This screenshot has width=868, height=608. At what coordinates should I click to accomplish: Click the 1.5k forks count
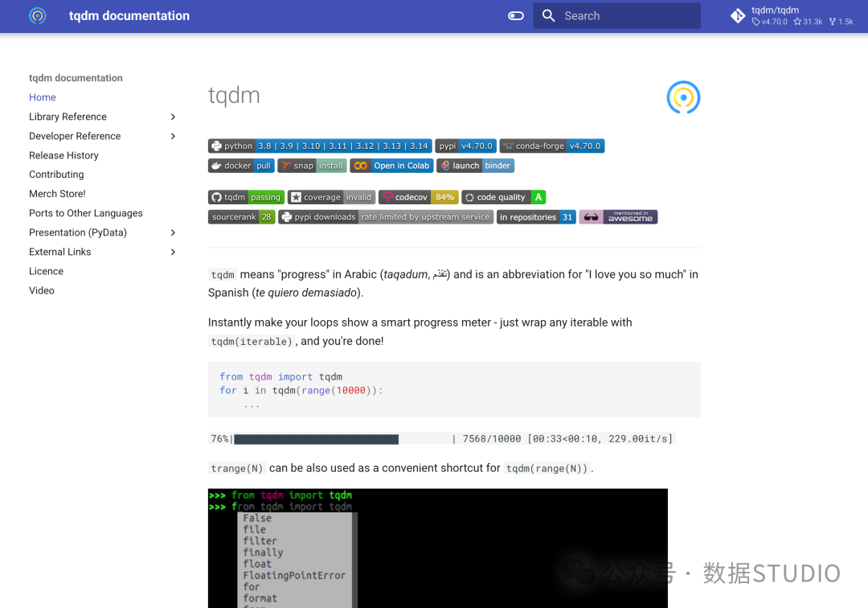coord(841,22)
